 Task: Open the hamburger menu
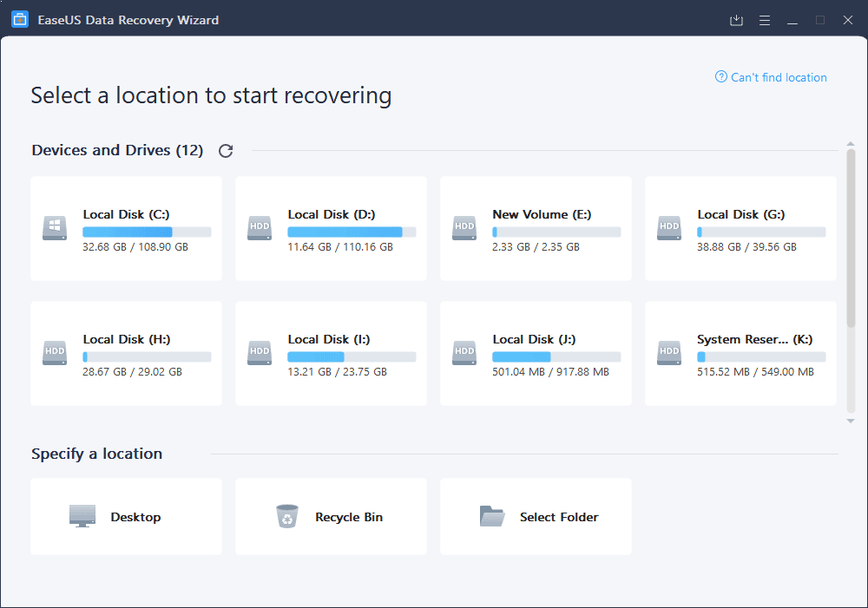pyautogui.click(x=764, y=19)
